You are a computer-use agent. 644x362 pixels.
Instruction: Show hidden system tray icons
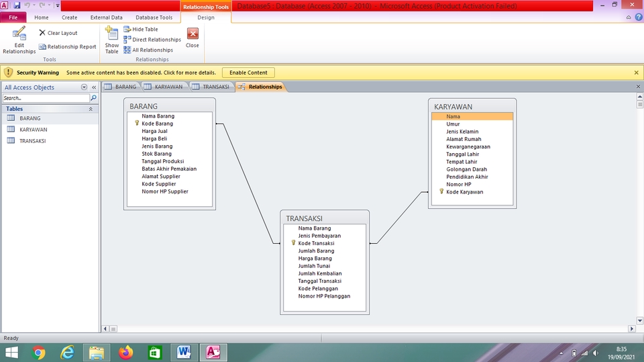click(x=561, y=353)
